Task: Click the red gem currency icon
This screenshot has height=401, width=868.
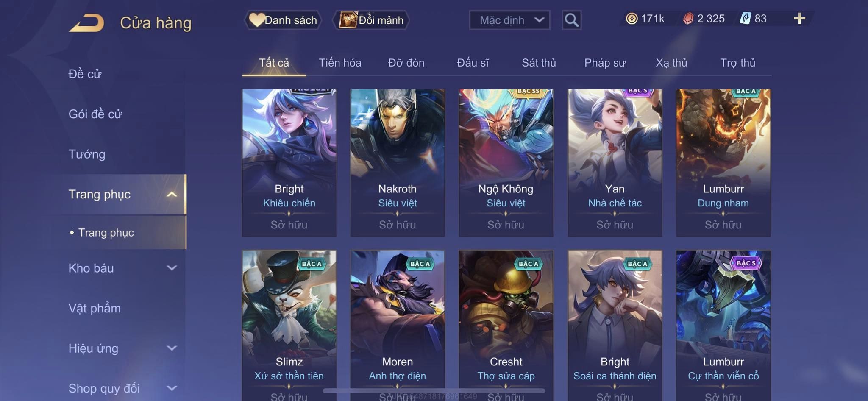Action: tap(688, 19)
